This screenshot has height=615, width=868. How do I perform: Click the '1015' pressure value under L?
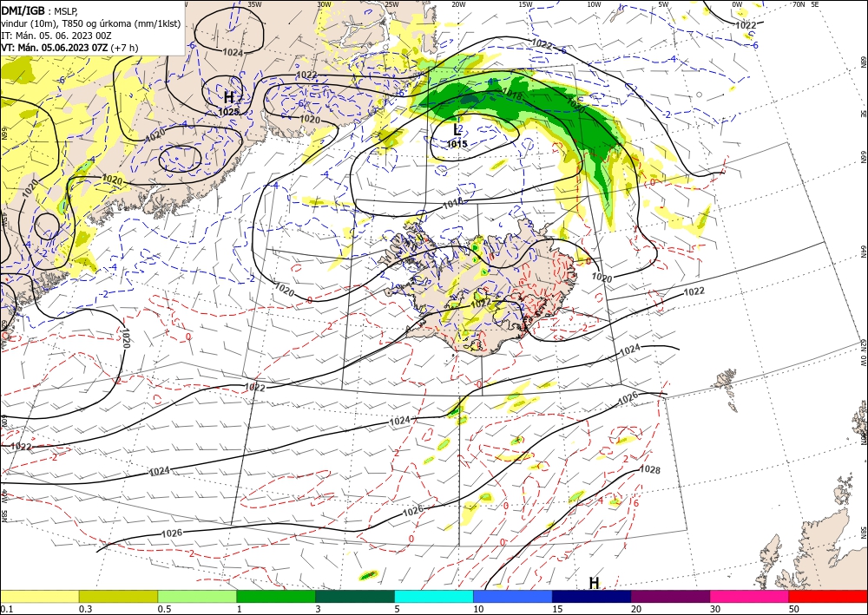pos(457,144)
